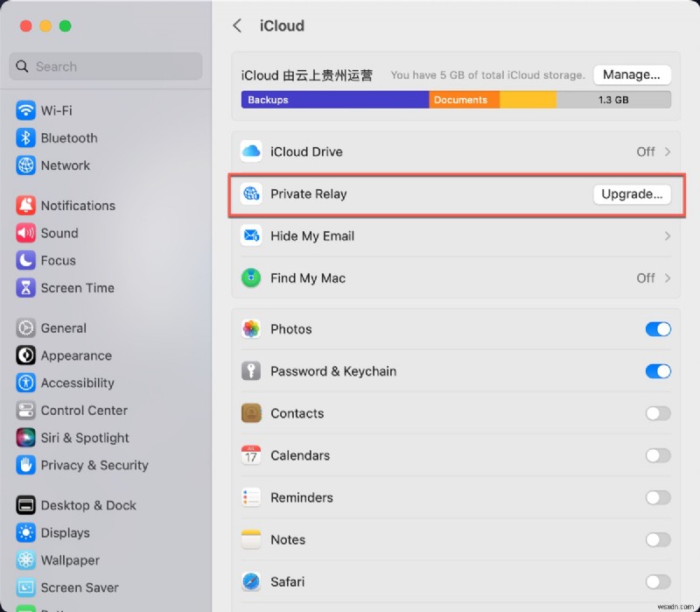Click the Upgrade... button for Private Relay
The image size is (700, 612).
(632, 193)
